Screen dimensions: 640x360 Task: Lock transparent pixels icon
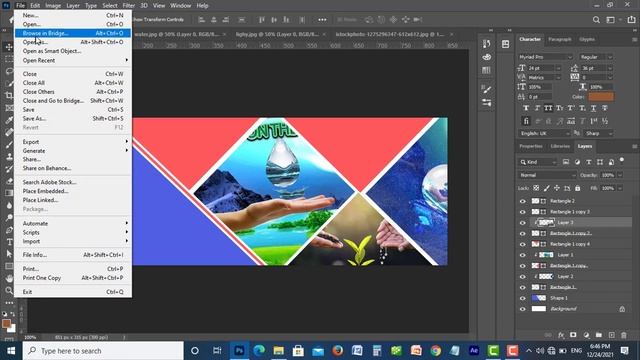[536, 188]
